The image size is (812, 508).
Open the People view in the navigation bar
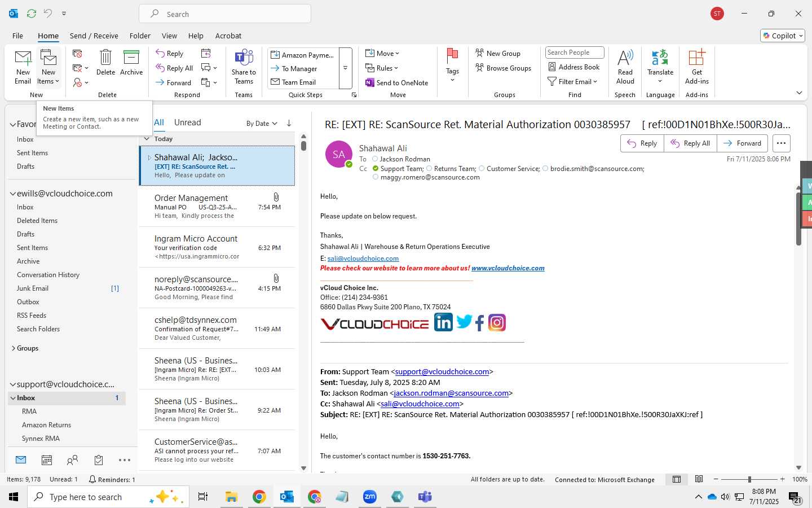coord(72,460)
